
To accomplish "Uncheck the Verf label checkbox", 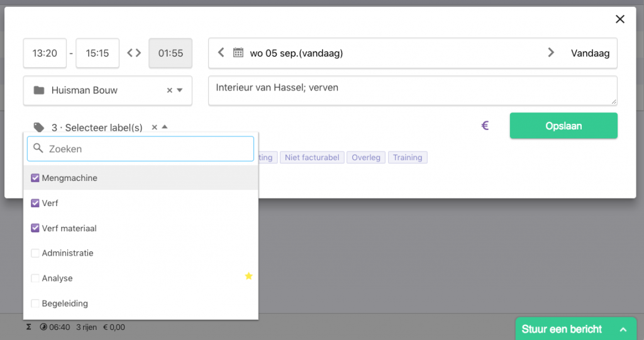I will coord(35,203).
